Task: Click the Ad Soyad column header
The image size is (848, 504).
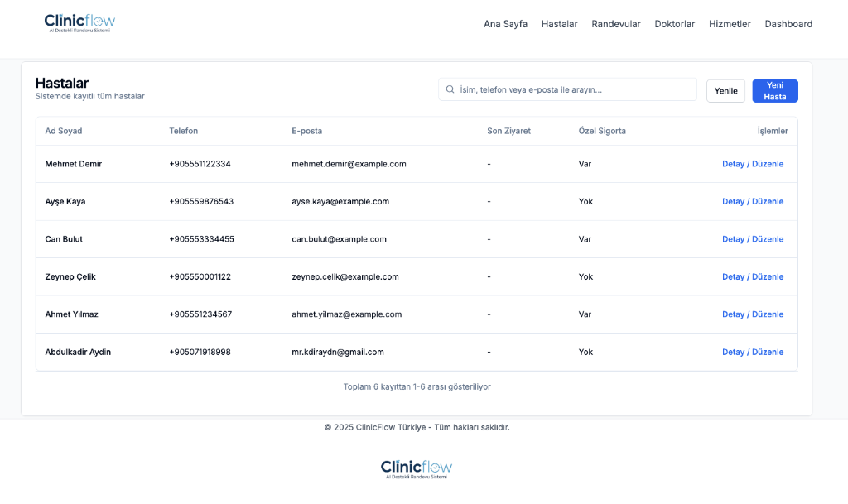Action: point(64,131)
